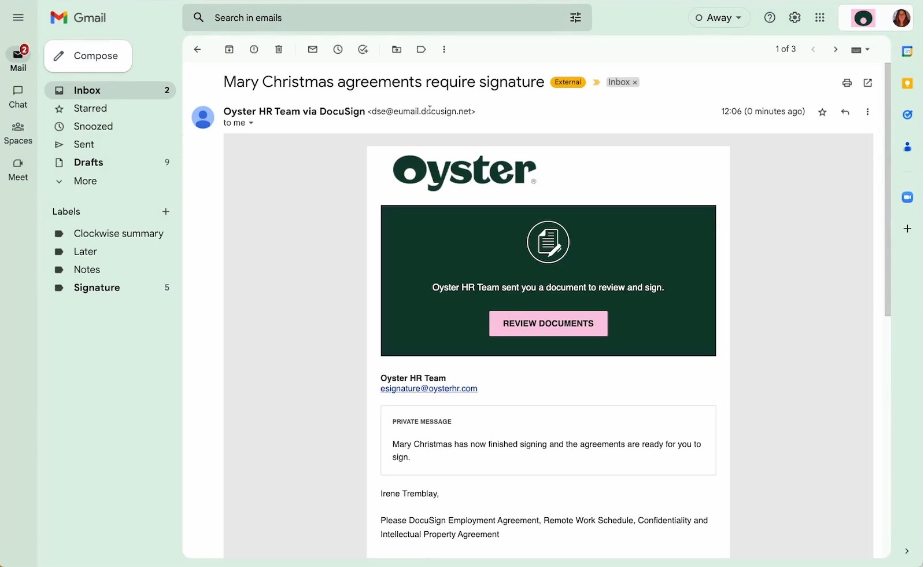This screenshot has height=567, width=924.
Task: Open the Google account profile picture
Action: click(901, 18)
